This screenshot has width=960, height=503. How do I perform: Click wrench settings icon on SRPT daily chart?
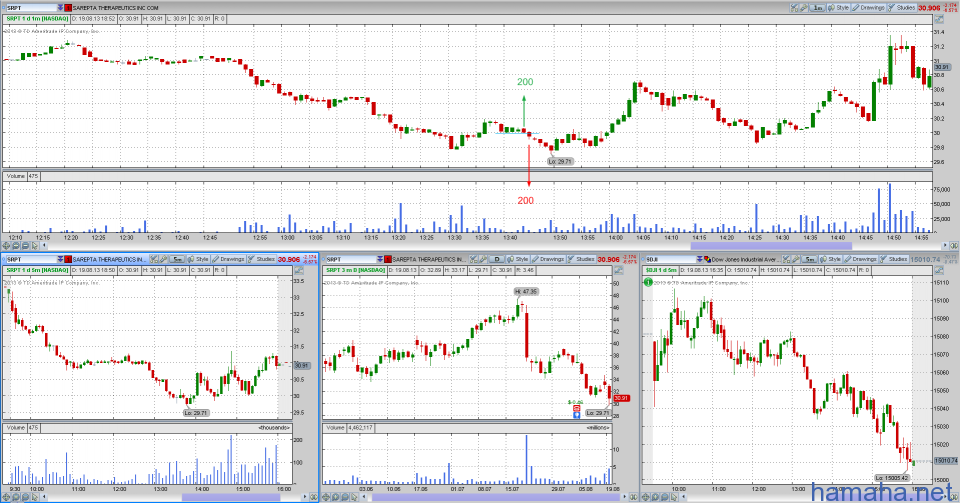click(483, 259)
